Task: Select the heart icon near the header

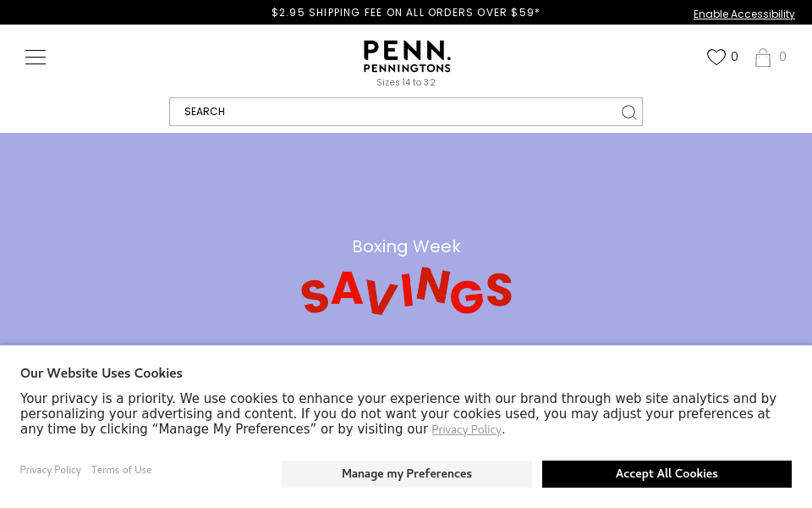Action: [x=716, y=57]
